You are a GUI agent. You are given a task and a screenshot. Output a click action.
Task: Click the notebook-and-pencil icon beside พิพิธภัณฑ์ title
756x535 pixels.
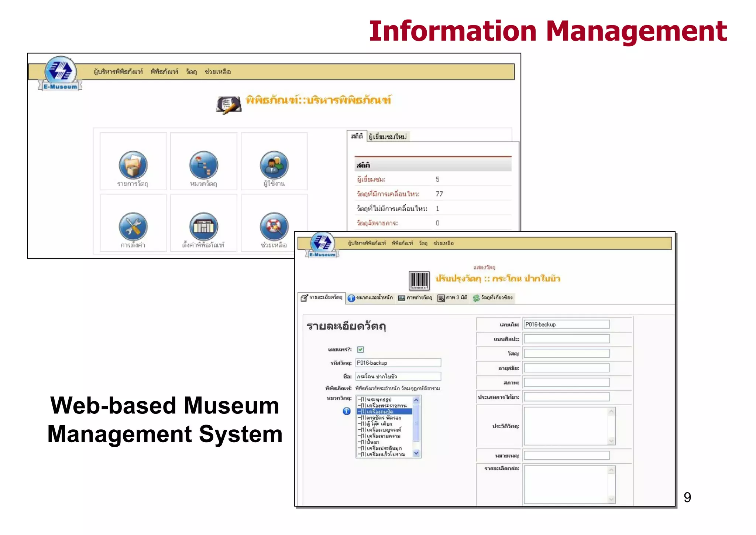pyautogui.click(x=228, y=105)
